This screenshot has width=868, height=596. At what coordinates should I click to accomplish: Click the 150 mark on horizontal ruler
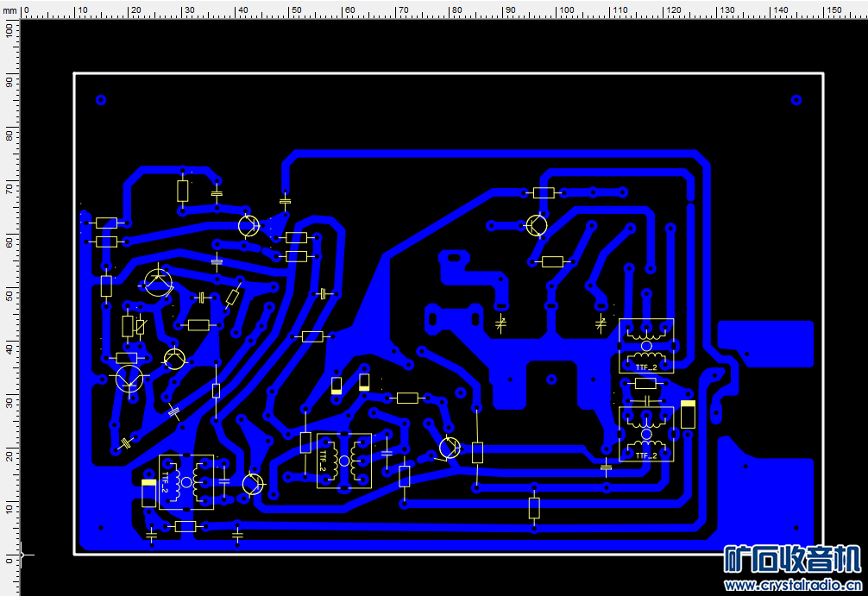834,10
